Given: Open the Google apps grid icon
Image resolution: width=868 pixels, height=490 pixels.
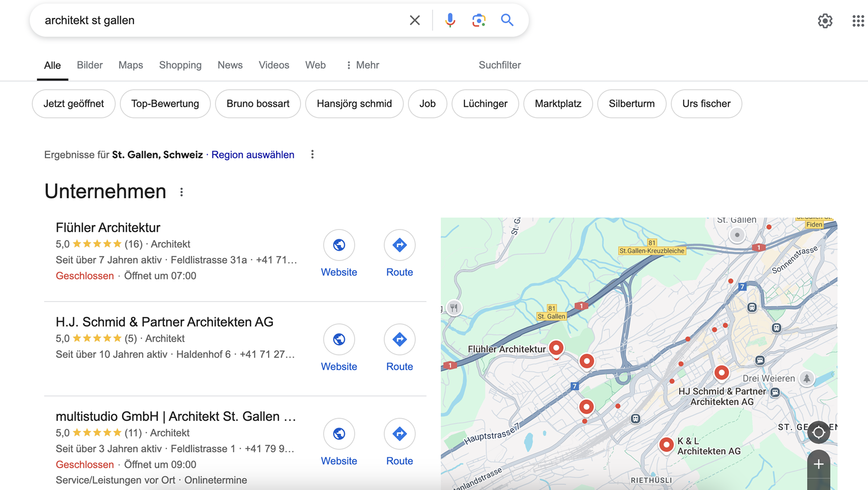Looking at the screenshot, I should tap(858, 21).
